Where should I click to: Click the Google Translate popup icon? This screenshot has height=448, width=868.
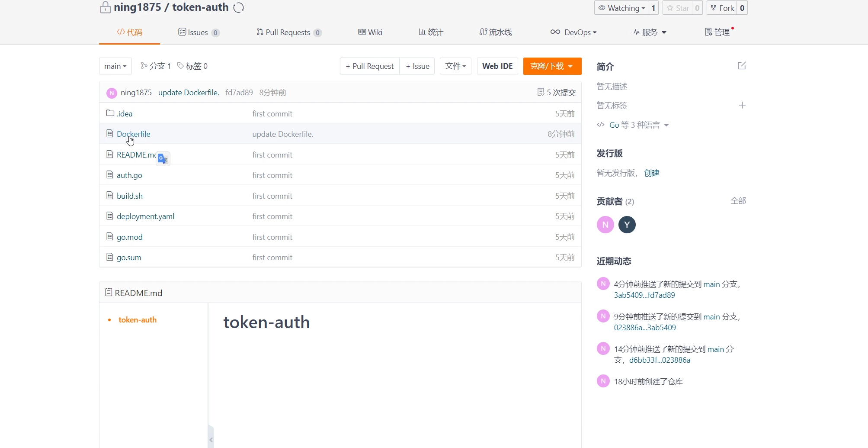(x=163, y=159)
